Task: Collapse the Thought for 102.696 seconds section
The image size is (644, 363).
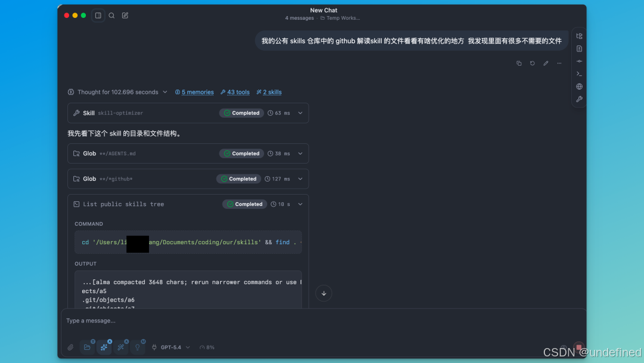Action: (x=117, y=92)
